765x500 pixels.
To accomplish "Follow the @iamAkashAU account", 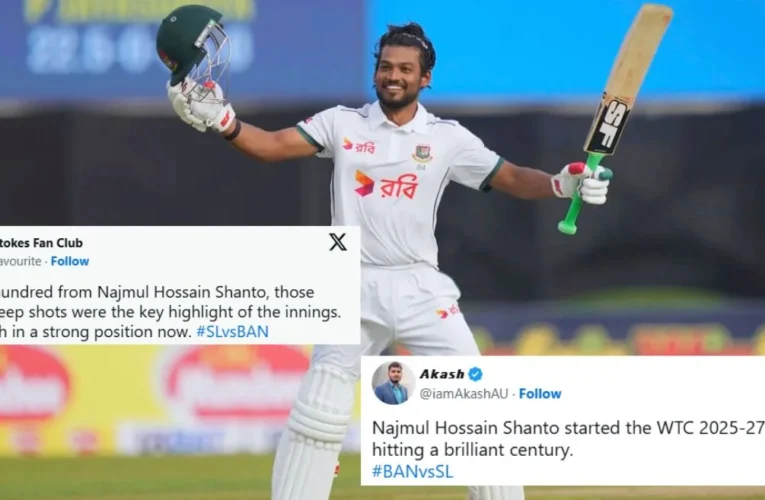I will (540, 394).
